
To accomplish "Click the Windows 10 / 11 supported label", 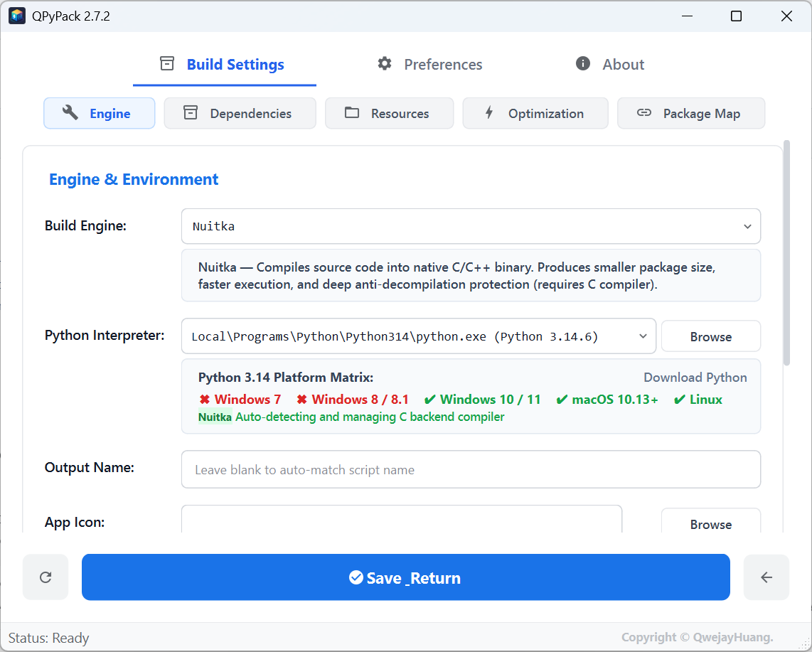I will point(483,400).
